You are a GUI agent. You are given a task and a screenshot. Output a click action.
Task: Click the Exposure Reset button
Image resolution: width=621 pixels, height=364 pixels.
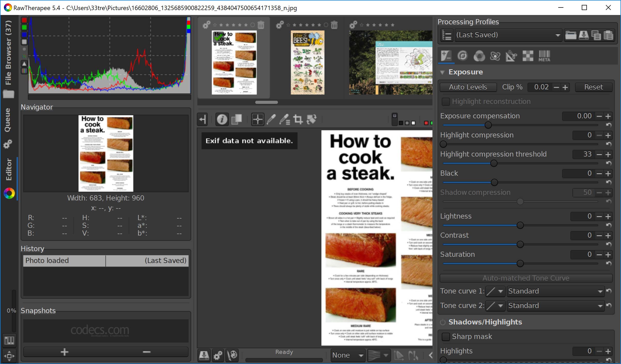pyautogui.click(x=594, y=87)
